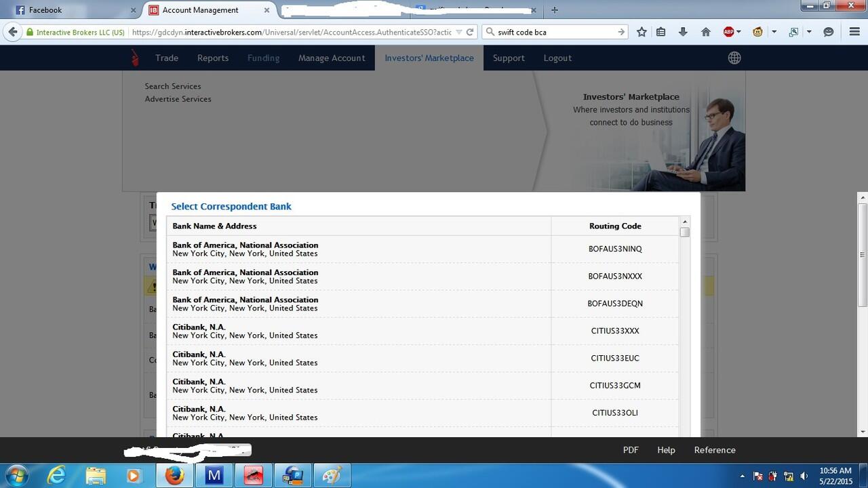Open the Firefox hamburger menu
The height and width of the screenshot is (488, 868).
pos(854,32)
